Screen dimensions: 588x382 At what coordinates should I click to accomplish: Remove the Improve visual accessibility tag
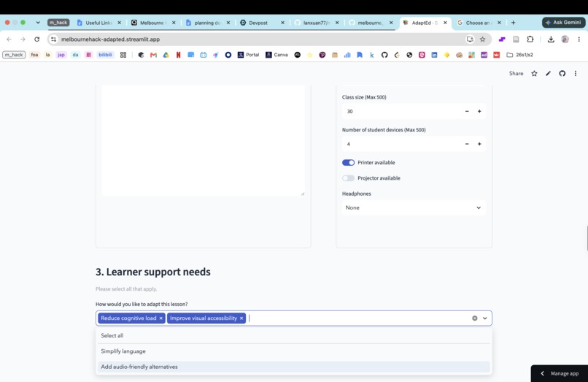coord(241,318)
